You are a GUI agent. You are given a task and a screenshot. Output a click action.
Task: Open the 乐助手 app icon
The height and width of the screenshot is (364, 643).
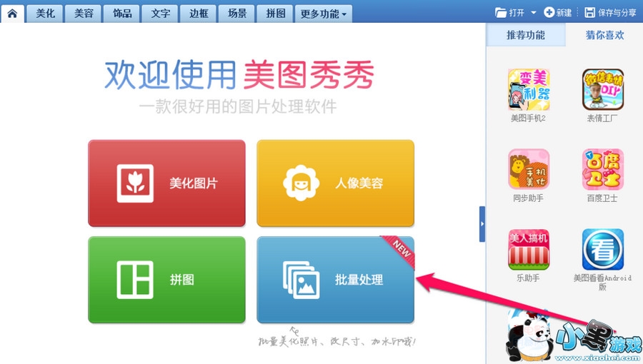[529, 249]
